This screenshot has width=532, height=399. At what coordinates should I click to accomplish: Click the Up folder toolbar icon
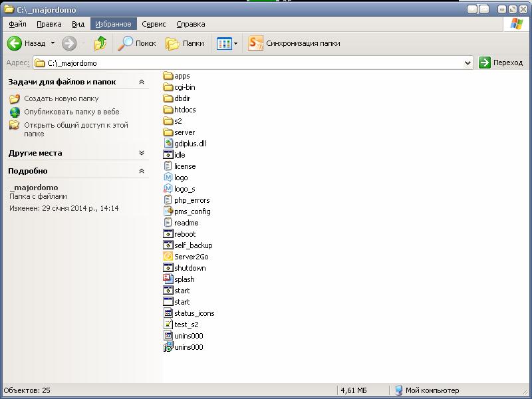(x=100, y=43)
